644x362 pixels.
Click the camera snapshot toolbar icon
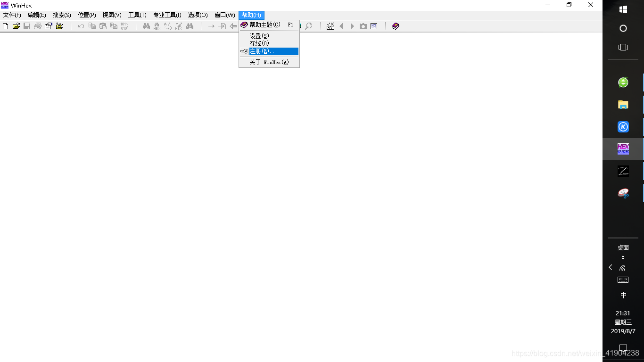point(363,26)
